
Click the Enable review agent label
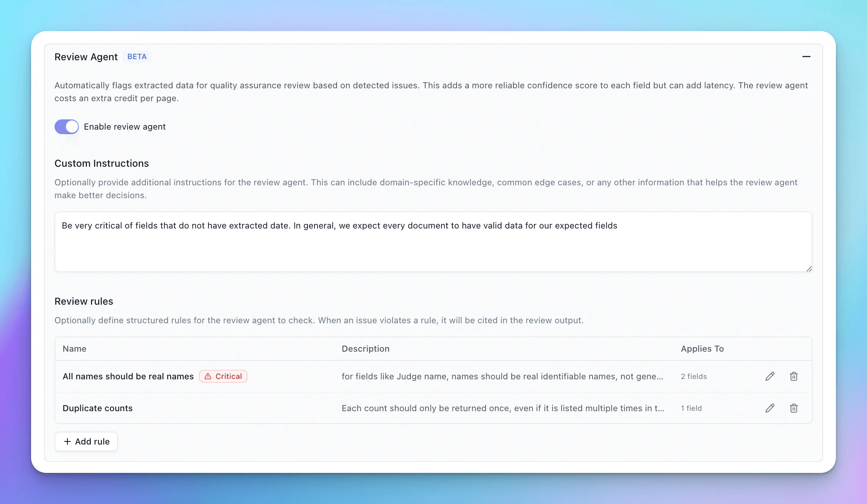click(x=125, y=127)
